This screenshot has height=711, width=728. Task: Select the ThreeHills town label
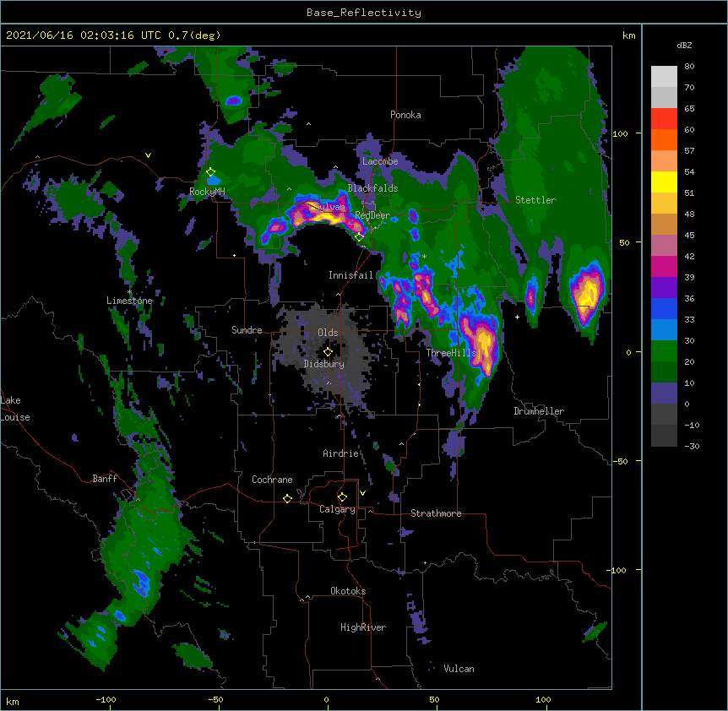click(451, 353)
